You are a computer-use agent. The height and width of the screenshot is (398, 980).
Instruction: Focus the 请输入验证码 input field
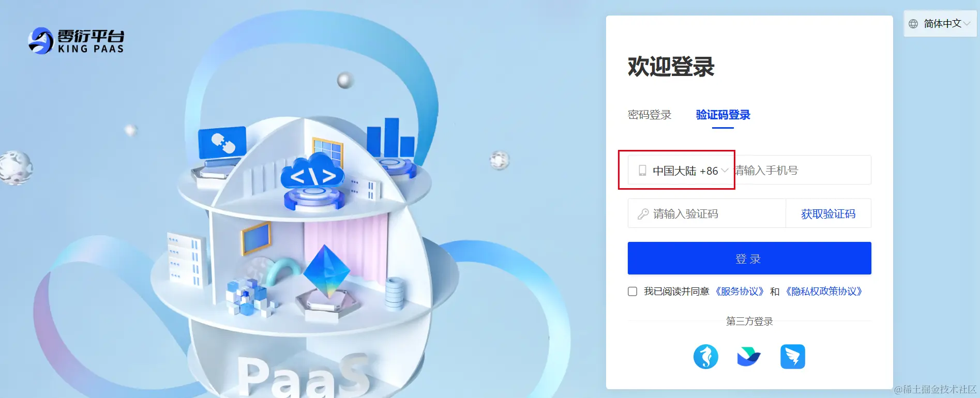tap(707, 213)
